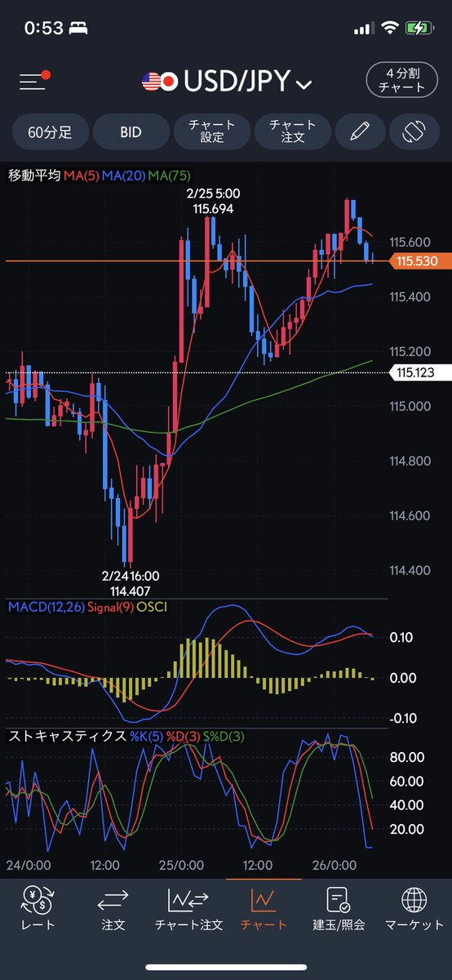Screen dimensions: 452x980
Task: Select the チャート tab in bottom bar
Action: (264, 908)
